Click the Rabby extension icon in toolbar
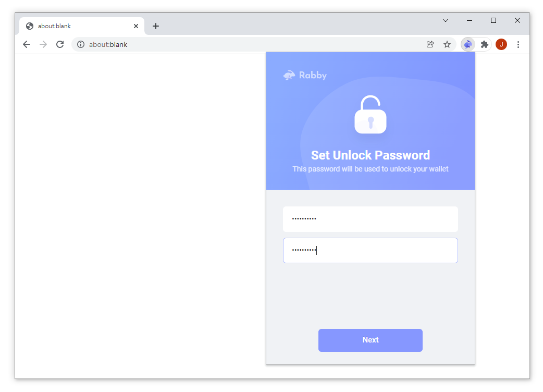This screenshot has height=392, width=543. (467, 44)
